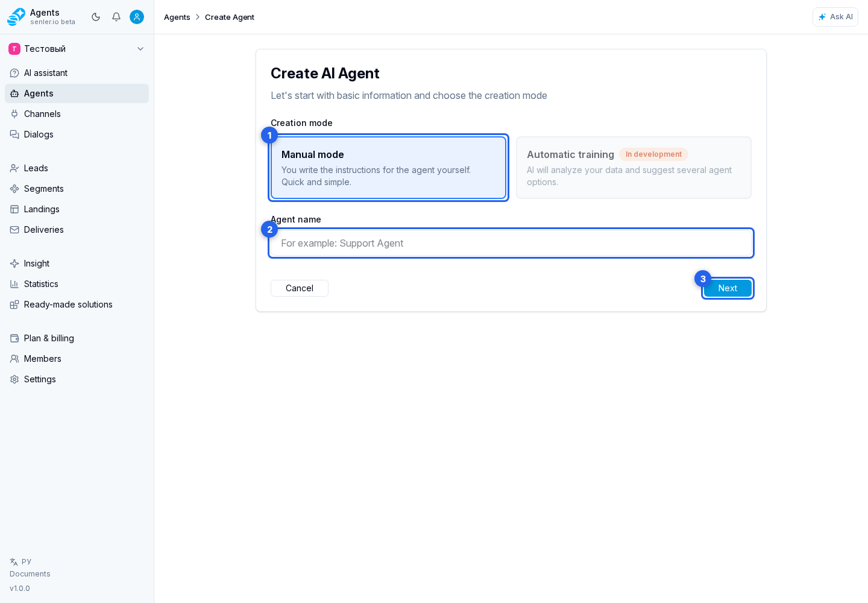868x603 pixels.
Task: Focus the Agent name input field
Action: point(511,243)
